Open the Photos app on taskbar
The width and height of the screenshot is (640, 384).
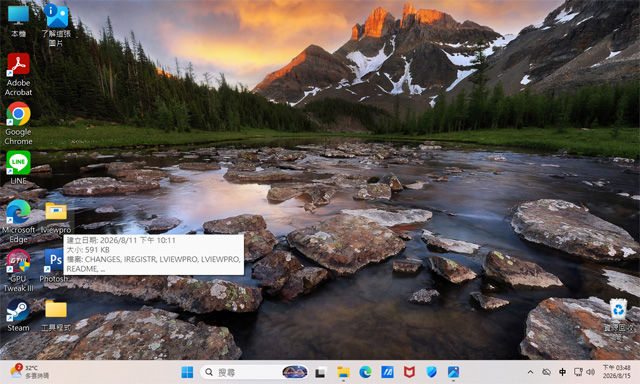tap(453, 372)
